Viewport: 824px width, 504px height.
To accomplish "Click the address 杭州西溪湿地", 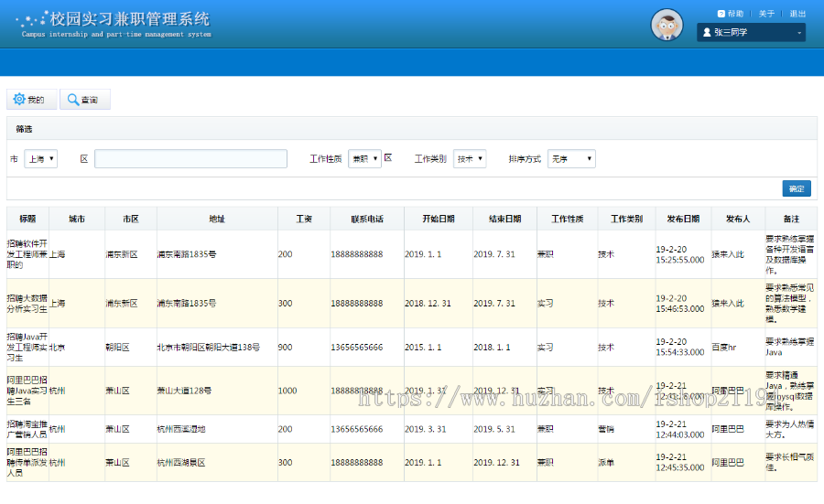I will [x=181, y=429].
